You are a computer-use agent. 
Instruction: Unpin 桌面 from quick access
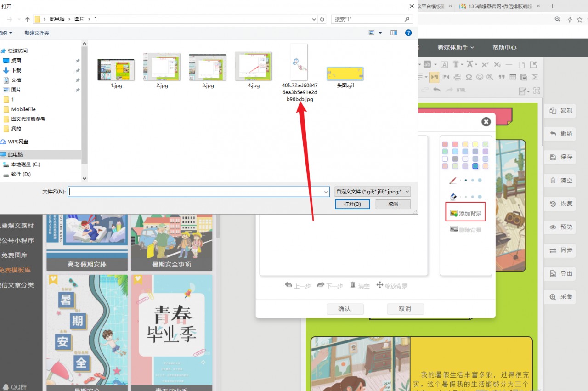[78, 61]
